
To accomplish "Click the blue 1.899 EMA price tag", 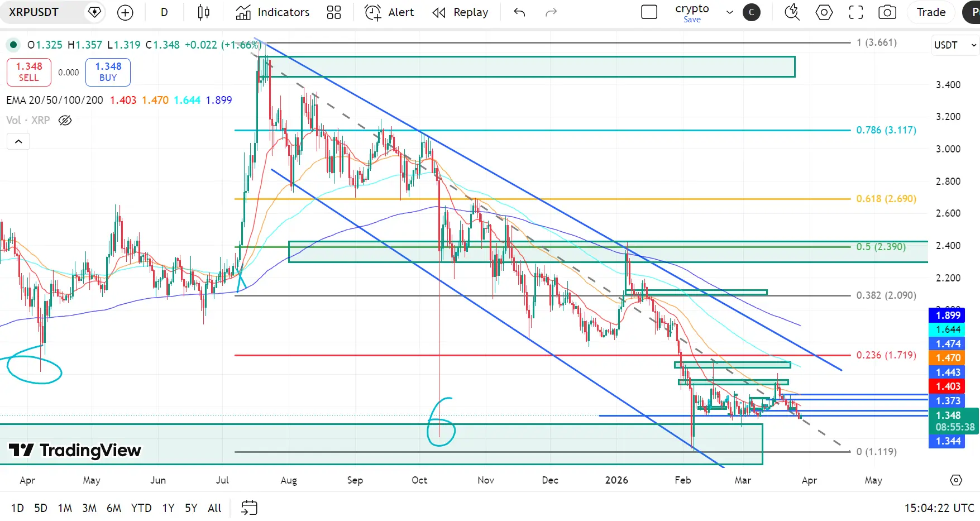I will coord(946,316).
